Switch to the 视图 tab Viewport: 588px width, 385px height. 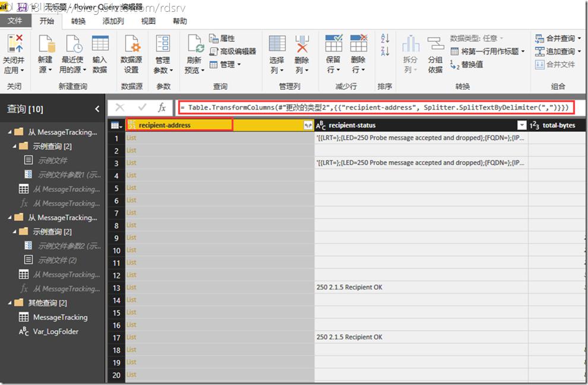point(148,21)
